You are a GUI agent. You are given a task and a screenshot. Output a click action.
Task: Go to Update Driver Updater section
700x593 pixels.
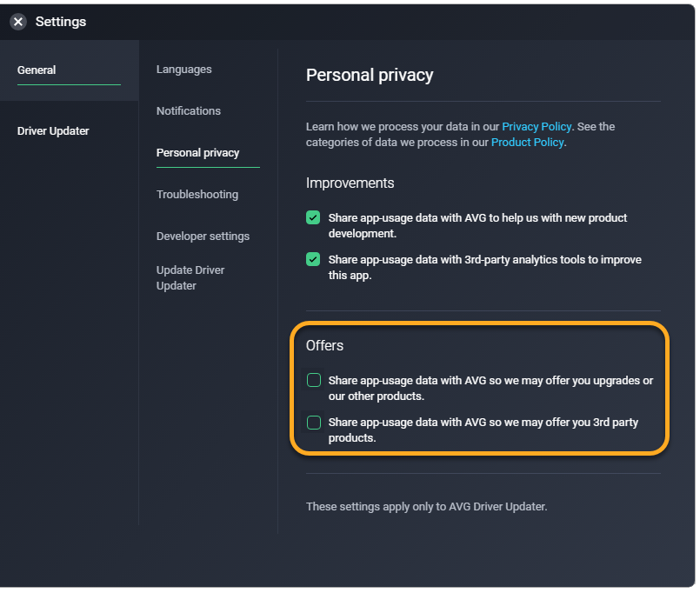pyautogui.click(x=190, y=277)
